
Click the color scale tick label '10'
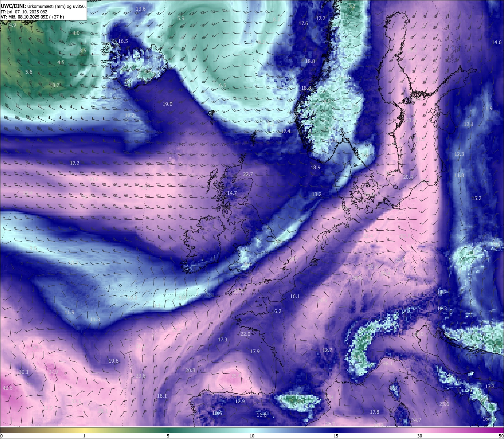[x=252, y=436]
